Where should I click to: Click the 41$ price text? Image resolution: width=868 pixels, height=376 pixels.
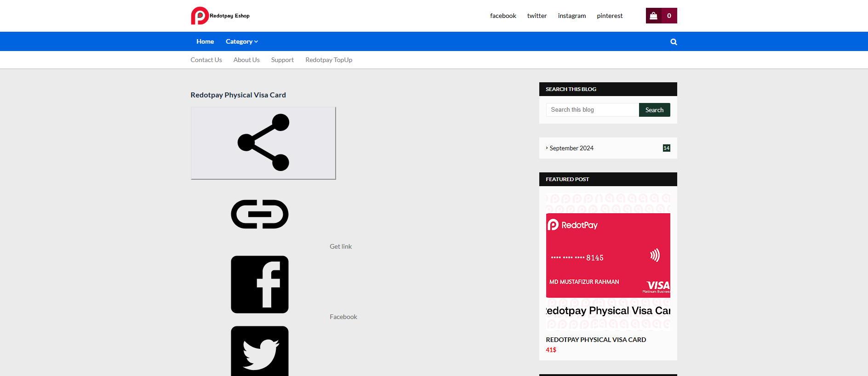tap(551, 350)
